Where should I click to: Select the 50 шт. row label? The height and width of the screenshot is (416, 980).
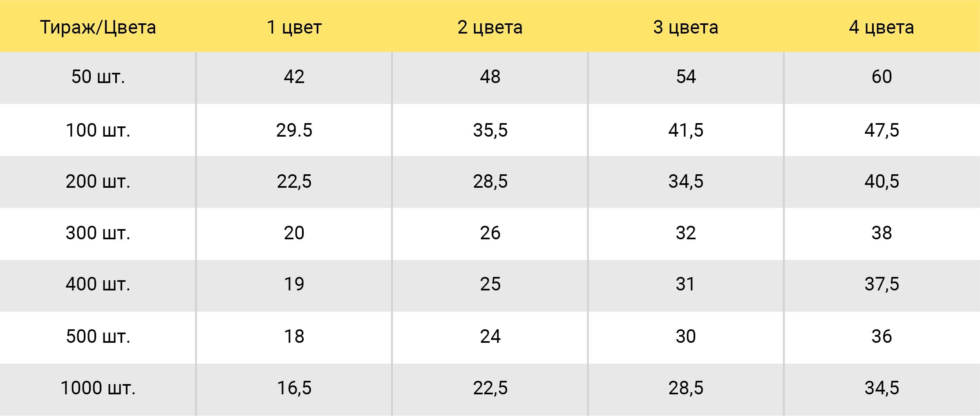(98, 76)
